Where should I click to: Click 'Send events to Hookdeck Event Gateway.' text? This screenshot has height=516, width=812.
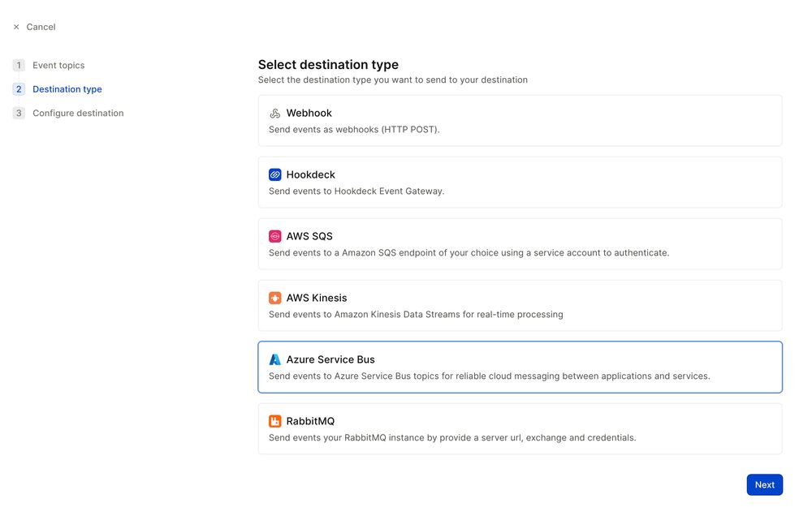(x=356, y=191)
